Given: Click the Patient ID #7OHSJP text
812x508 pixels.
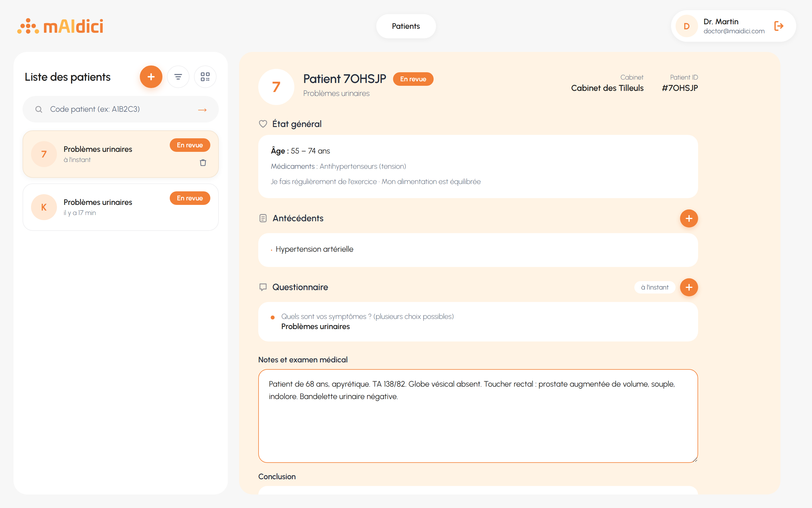Looking at the screenshot, I should tap(680, 88).
